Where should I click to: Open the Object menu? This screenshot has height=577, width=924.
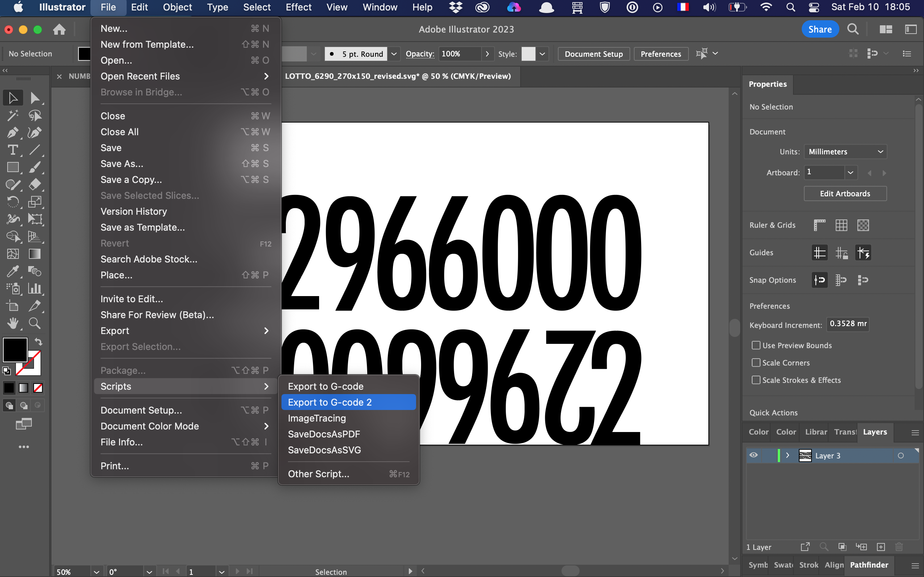point(177,7)
